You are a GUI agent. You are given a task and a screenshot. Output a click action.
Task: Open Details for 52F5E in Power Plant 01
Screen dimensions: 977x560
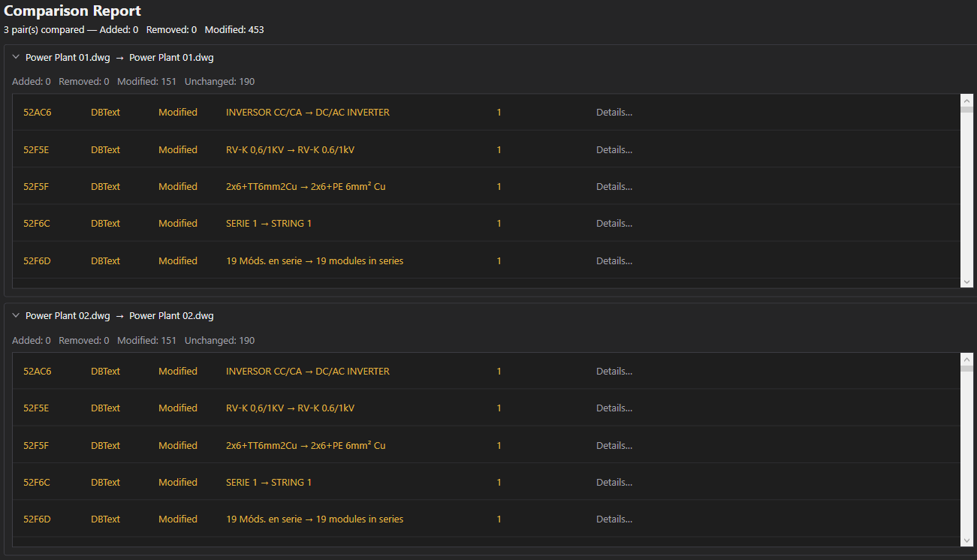click(614, 149)
